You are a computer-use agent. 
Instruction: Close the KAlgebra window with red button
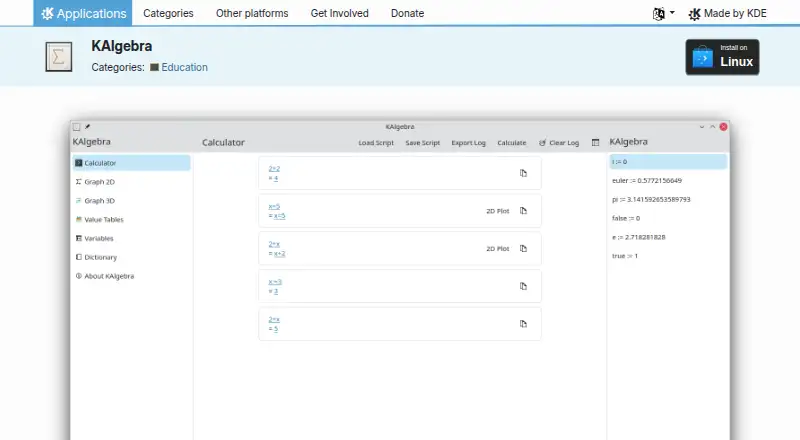tap(723, 127)
